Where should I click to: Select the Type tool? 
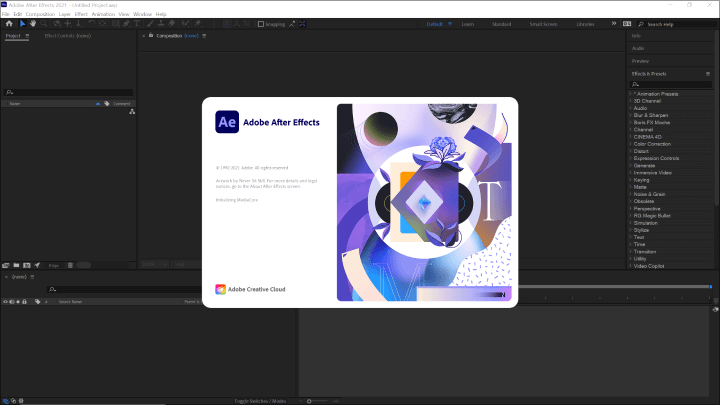click(137, 23)
